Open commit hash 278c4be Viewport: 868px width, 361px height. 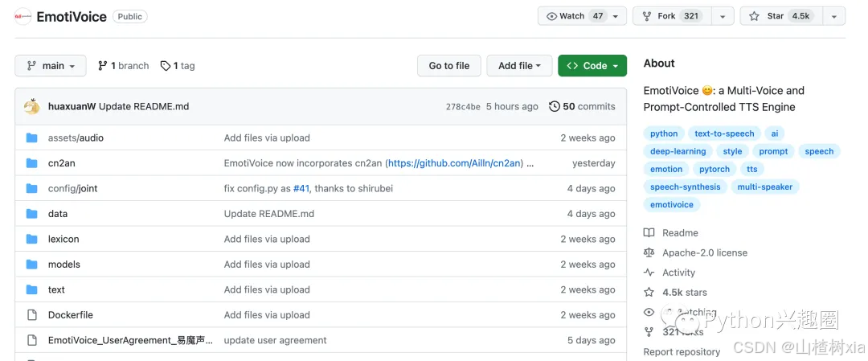pyautogui.click(x=463, y=107)
